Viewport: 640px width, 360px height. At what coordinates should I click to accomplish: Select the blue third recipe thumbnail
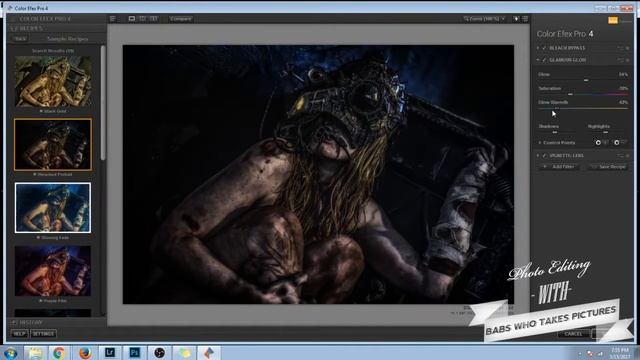53,208
